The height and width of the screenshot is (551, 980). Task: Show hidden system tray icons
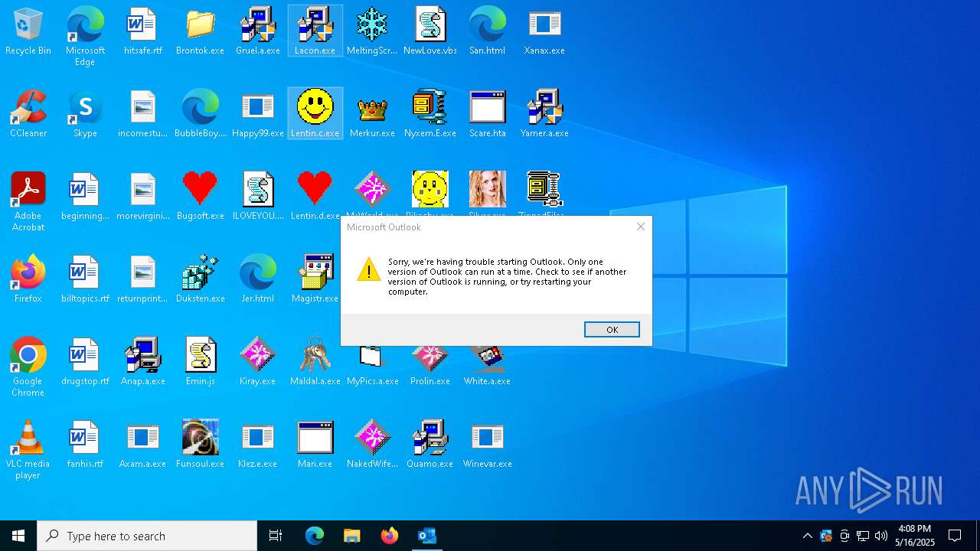807,536
